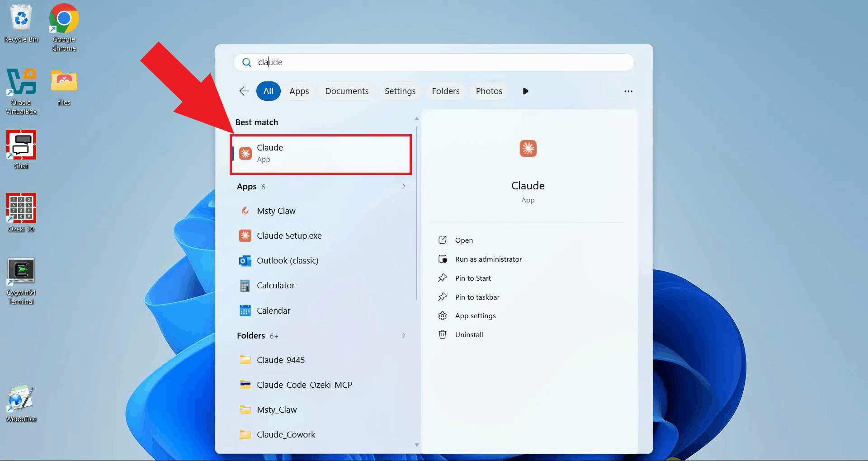Show more filter tabs with play arrow

[525, 91]
